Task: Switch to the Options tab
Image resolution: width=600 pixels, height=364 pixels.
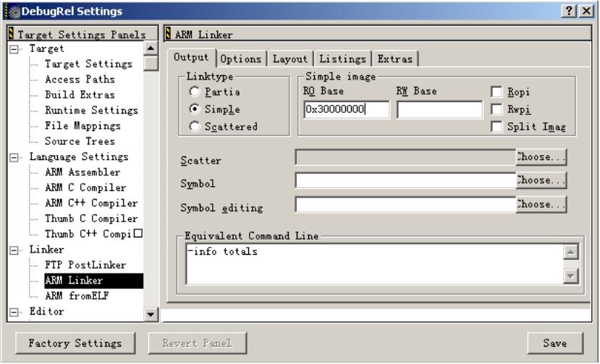Action: [241, 59]
